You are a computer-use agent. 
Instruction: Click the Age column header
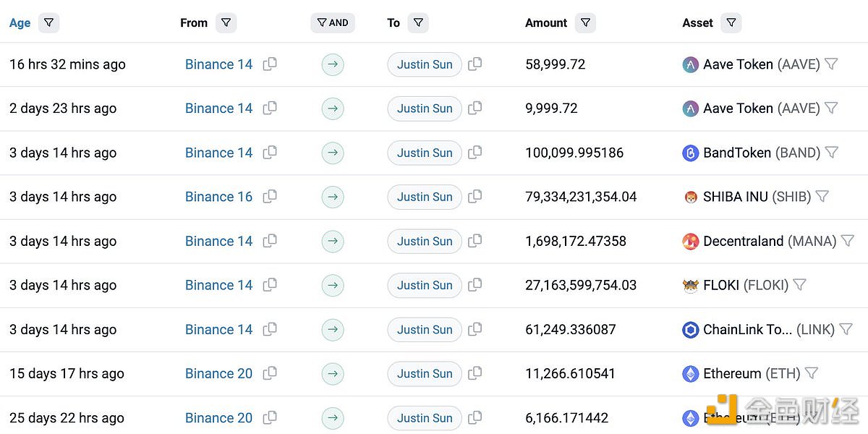20,23
